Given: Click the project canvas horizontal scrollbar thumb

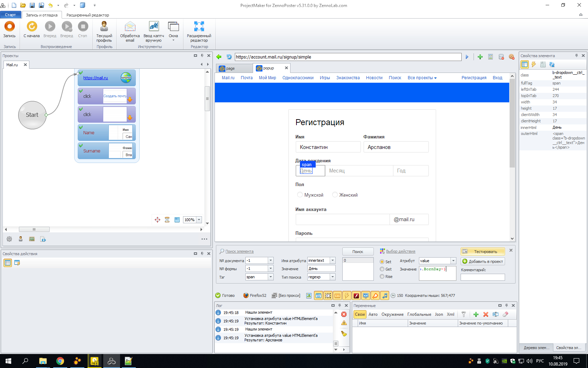Looking at the screenshot, I should 34,229.
